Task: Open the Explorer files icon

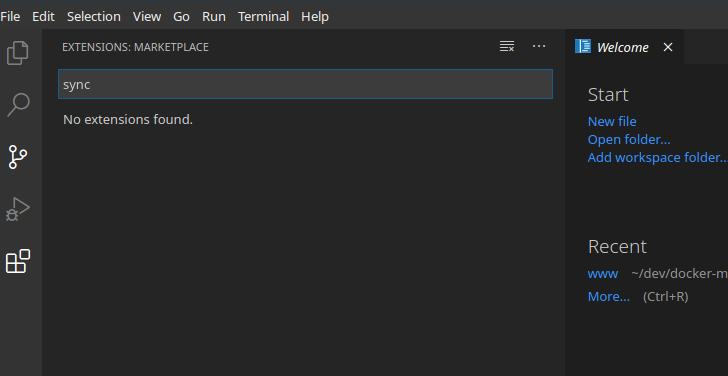Action: [x=18, y=52]
